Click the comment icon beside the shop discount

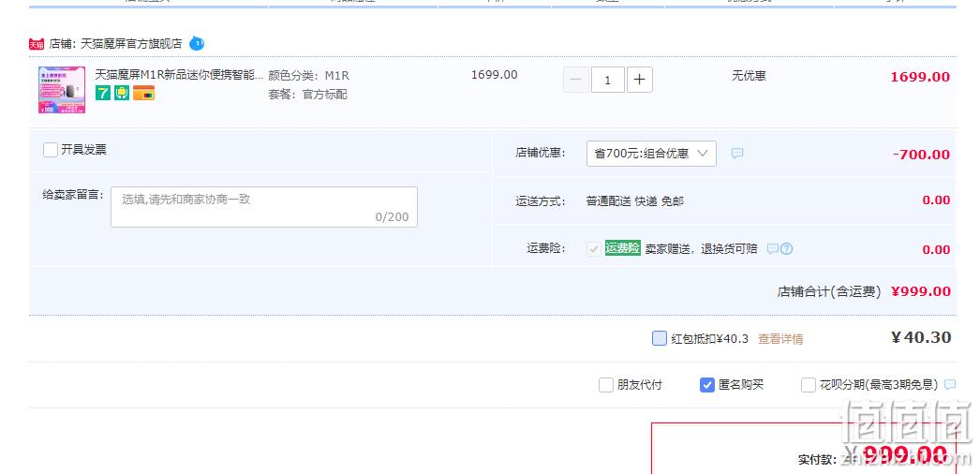pos(737,153)
